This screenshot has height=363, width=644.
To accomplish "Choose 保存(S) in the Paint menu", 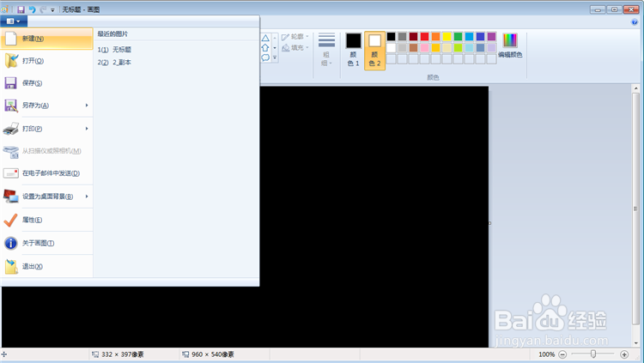I will 47,83.
